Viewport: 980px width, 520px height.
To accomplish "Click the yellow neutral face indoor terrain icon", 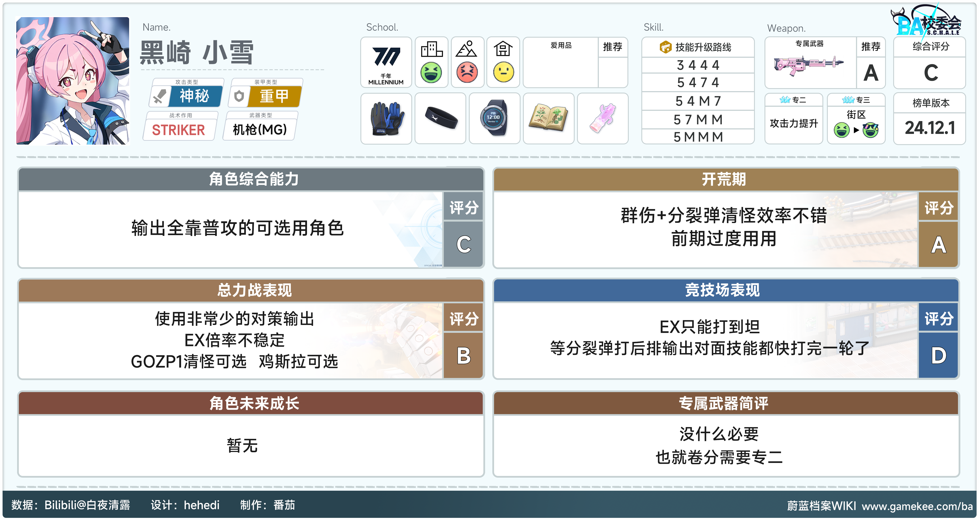I will pyautogui.click(x=503, y=72).
